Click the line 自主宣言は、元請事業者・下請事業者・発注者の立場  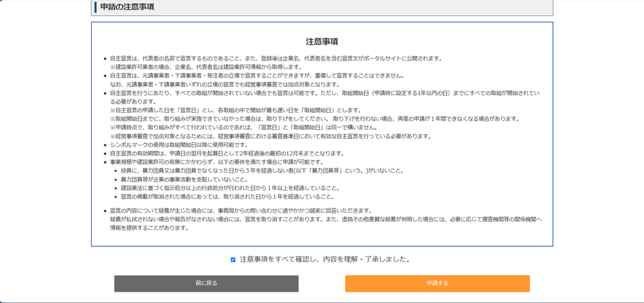(257, 76)
